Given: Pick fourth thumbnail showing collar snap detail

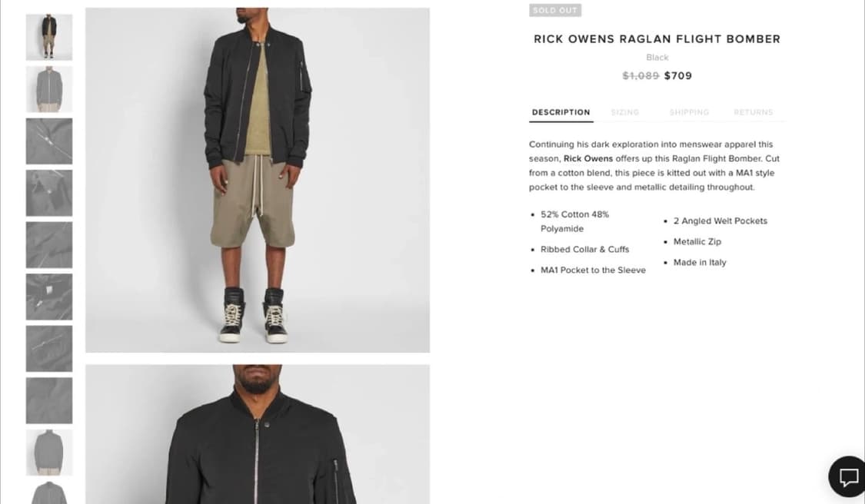Looking at the screenshot, I should [49, 193].
